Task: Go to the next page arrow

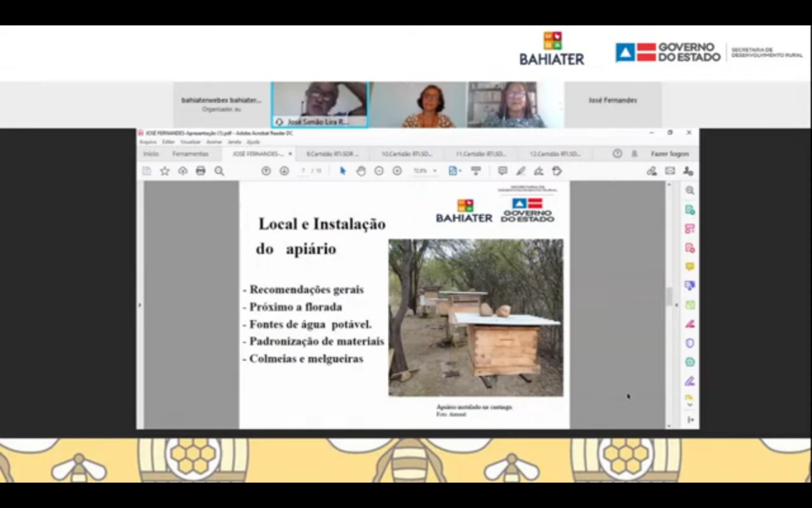Action: pyautogui.click(x=284, y=171)
